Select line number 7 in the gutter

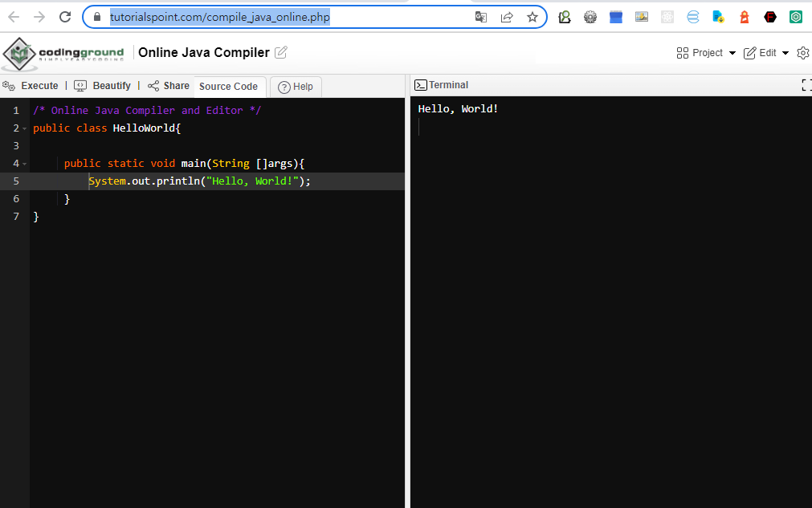pyautogui.click(x=16, y=216)
